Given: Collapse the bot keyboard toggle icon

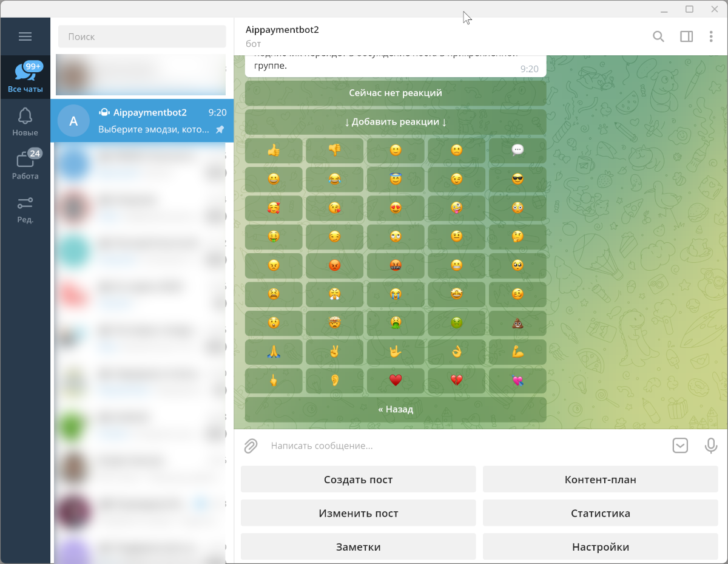Looking at the screenshot, I should pyautogui.click(x=680, y=446).
